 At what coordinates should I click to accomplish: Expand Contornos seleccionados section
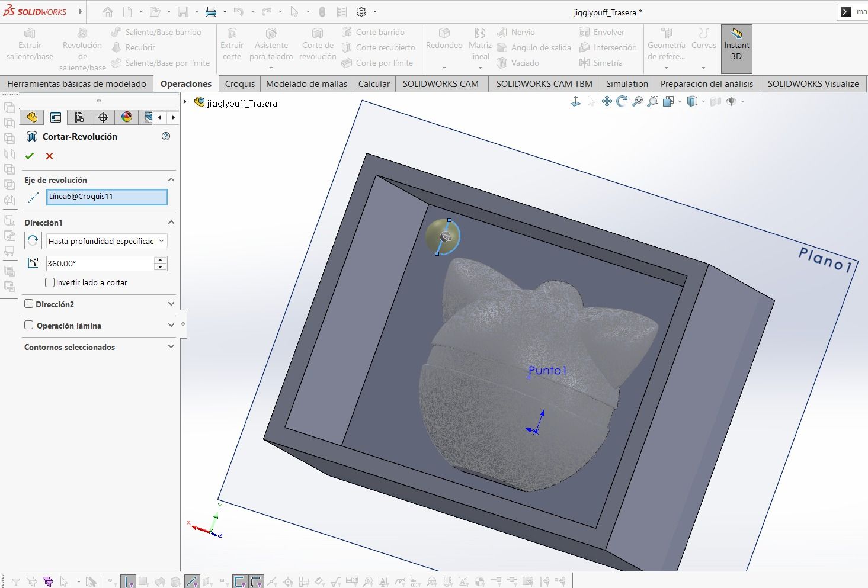(x=171, y=347)
